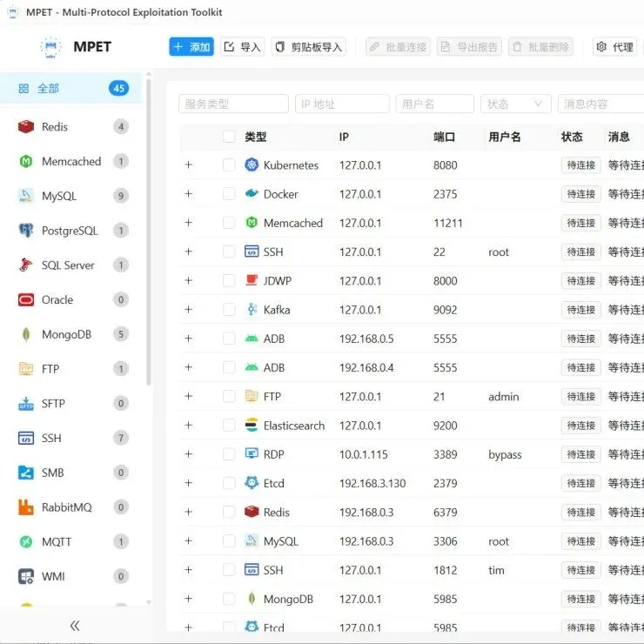The height and width of the screenshot is (644, 644).
Task: Click the Kubernetes wheel icon in table
Action: tap(252, 164)
